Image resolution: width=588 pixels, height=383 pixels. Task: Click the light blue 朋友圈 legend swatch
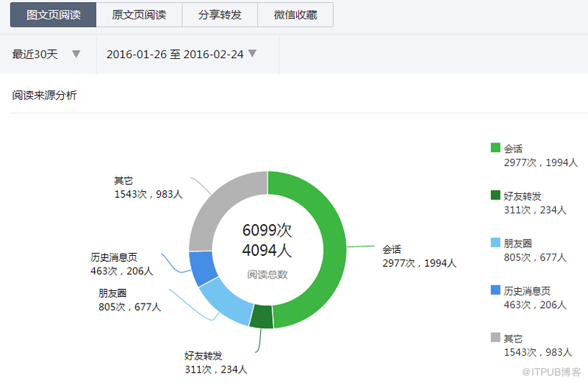495,243
